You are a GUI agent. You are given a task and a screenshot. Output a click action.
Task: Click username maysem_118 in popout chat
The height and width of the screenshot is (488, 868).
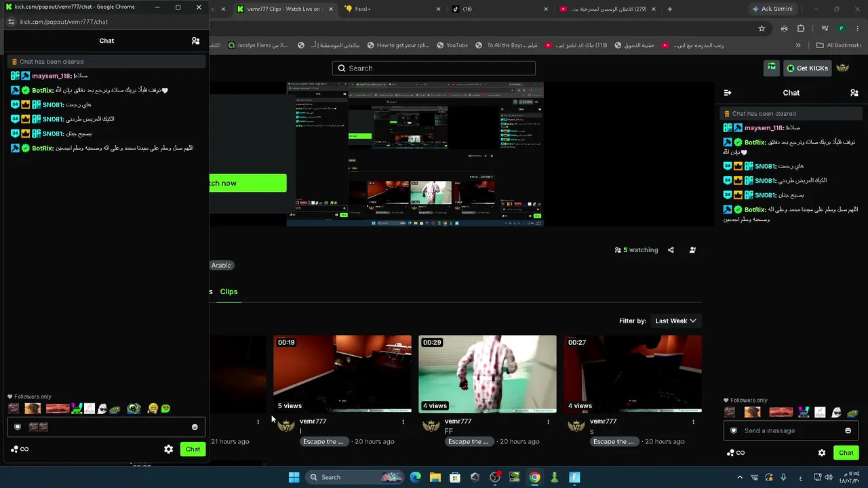tap(51, 76)
